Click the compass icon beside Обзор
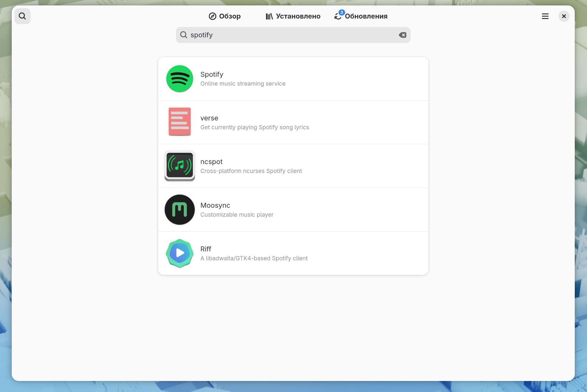The image size is (587, 392). [212, 16]
